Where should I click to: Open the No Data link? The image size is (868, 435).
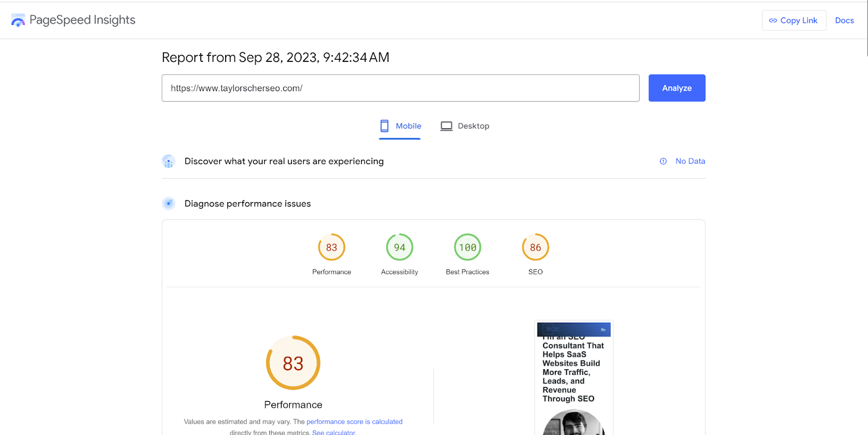pyautogui.click(x=691, y=161)
